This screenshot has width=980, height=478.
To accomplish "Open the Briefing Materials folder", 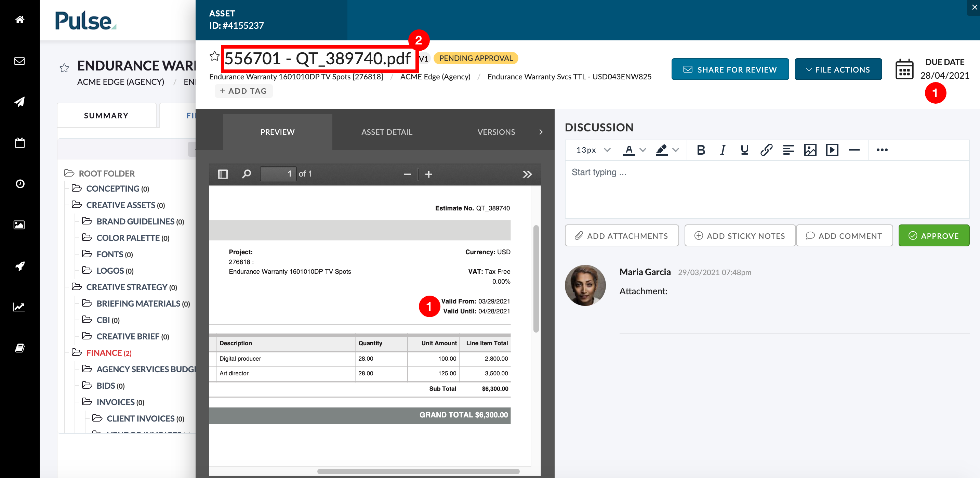I will pyautogui.click(x=136, y=303).
